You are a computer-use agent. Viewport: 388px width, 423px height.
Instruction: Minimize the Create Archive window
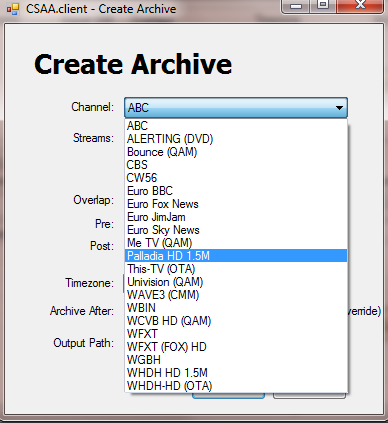(x=296, y=6)
